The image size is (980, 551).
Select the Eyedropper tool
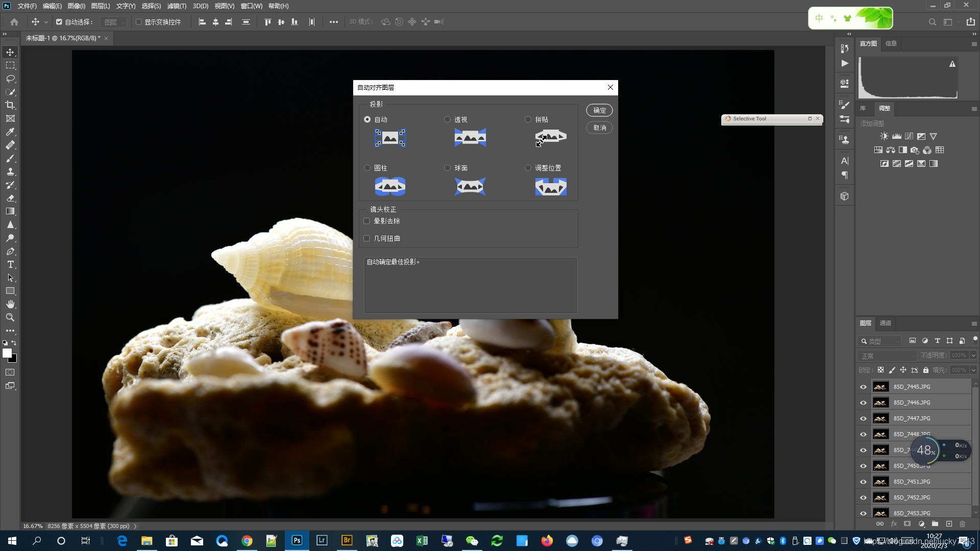[x=10, y=132]
